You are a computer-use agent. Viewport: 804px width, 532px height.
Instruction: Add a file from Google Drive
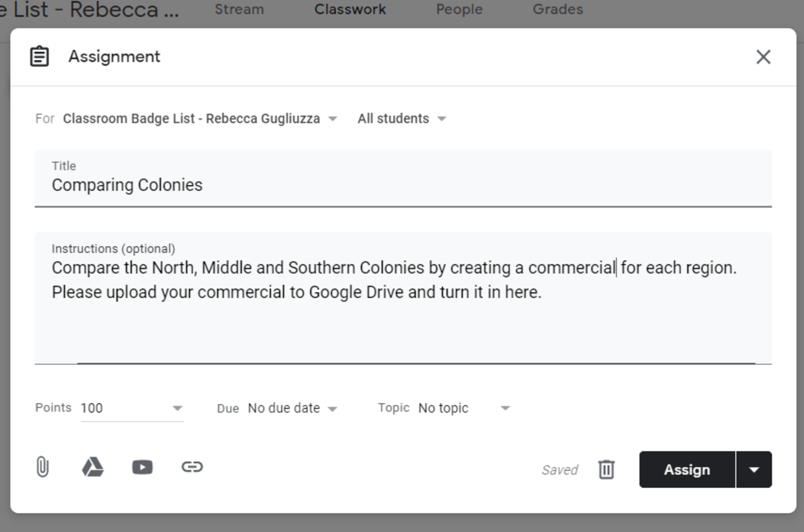[93, 467]
